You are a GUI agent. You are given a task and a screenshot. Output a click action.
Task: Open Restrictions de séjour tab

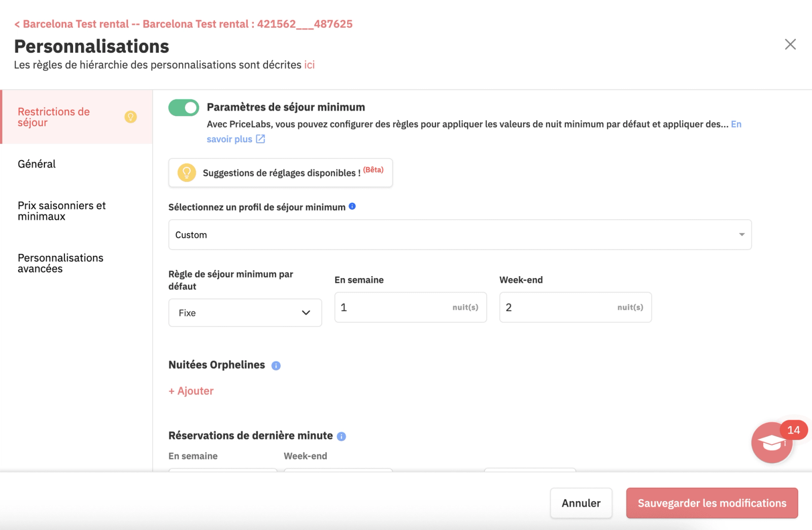pyautogui.click(x=77, y=117)
